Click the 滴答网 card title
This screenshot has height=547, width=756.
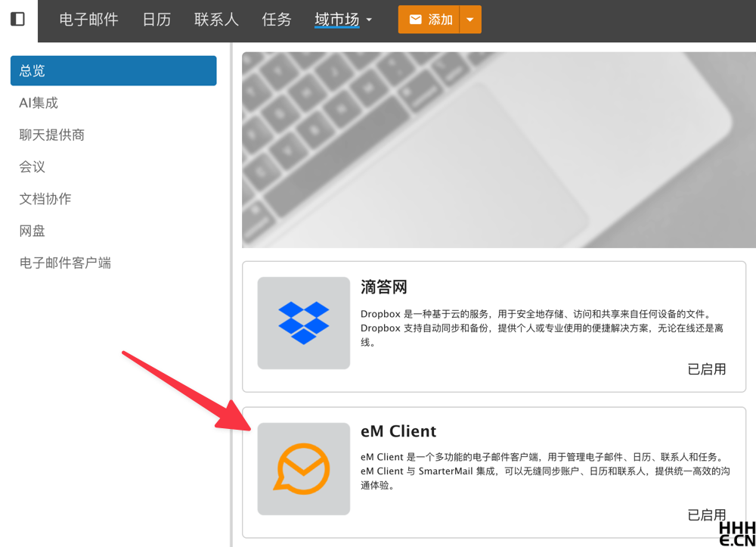(384, 287)
